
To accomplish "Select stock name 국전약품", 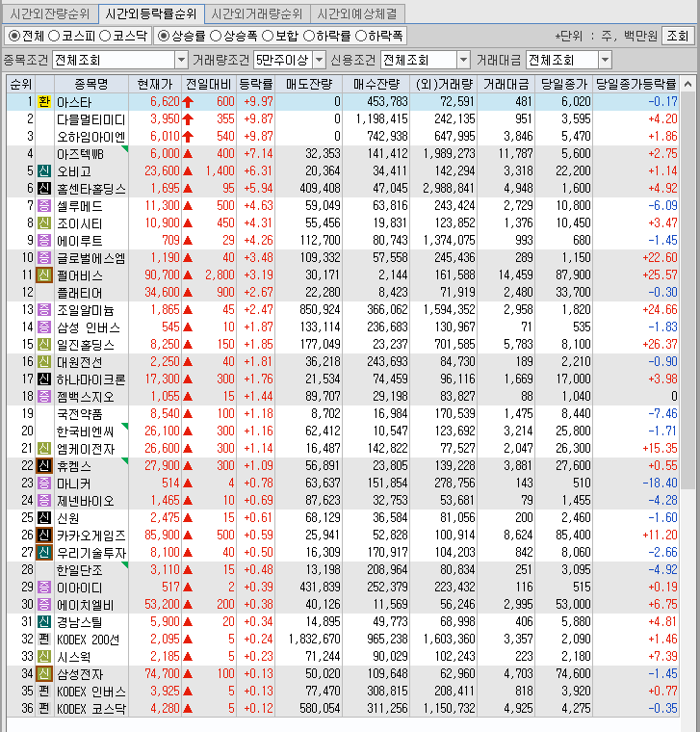I will pos(79,414).
